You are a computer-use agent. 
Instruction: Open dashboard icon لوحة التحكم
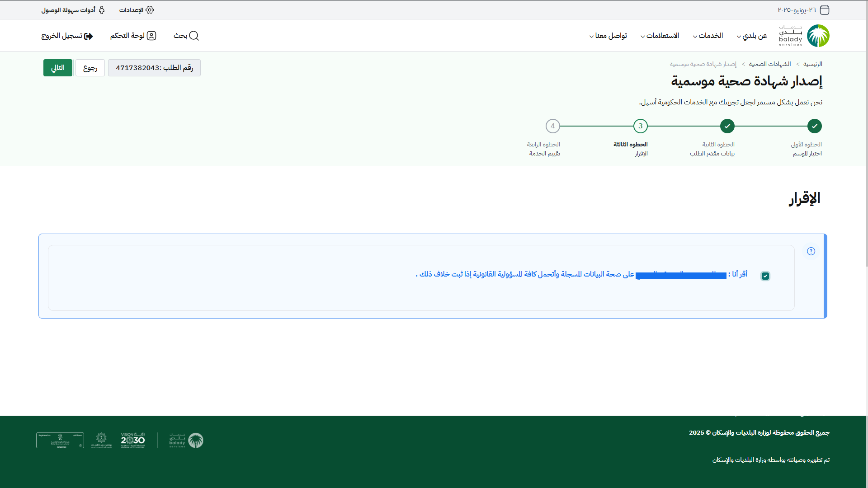[x=151, y=36]
